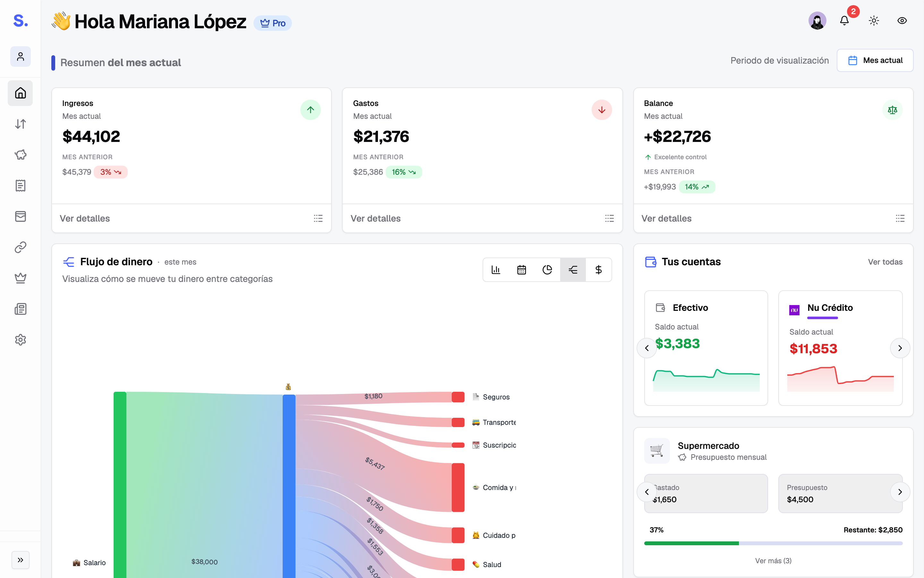Viewport: 924px width, 578px height.
Task: Expand the sidebar with double chevron
Action: pos(20,560)
